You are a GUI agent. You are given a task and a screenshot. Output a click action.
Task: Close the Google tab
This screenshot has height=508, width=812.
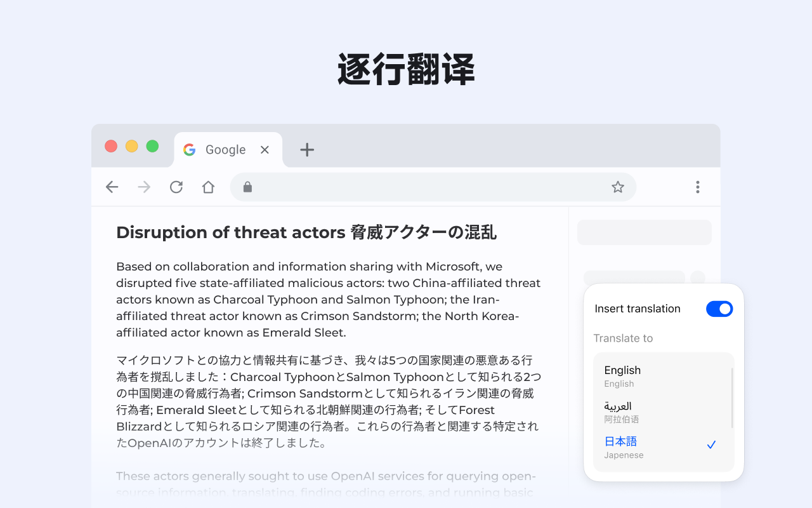[265, 149]
